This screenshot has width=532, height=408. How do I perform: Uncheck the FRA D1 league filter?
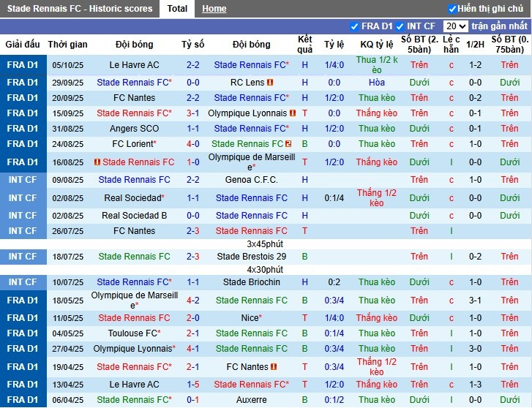pos(355,26)
